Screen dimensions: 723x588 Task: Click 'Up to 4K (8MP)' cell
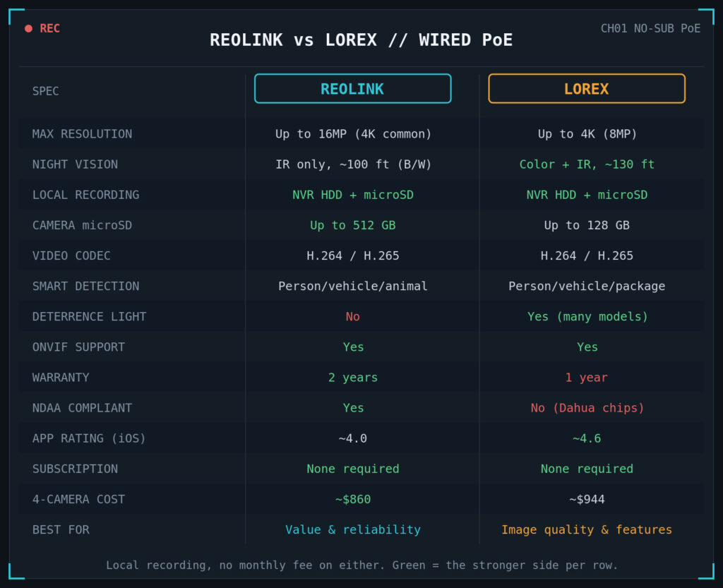pyautogui.click(x=587, y=134)
